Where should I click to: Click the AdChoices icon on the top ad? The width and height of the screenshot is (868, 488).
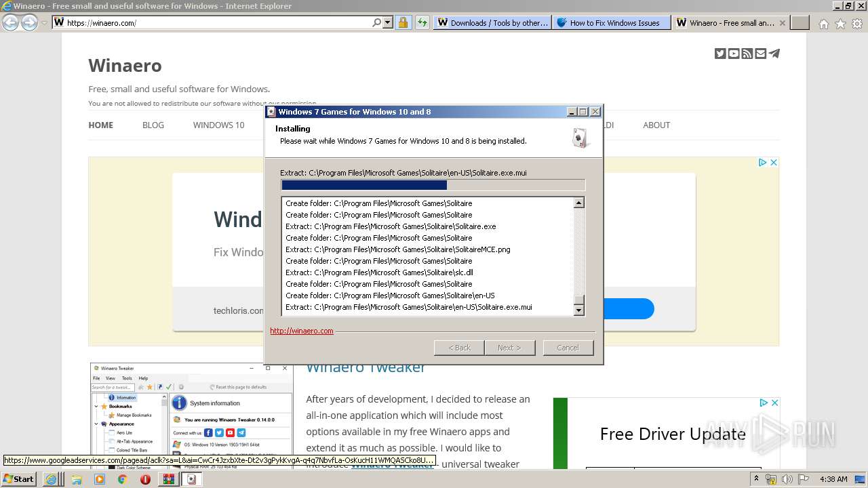tap(762, 163)
